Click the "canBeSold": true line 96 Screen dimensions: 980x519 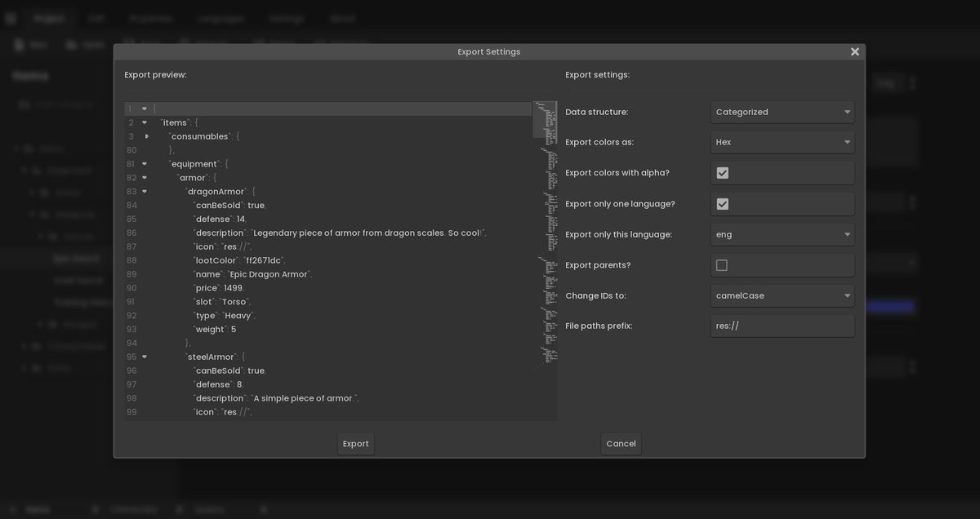coord(229,370)
